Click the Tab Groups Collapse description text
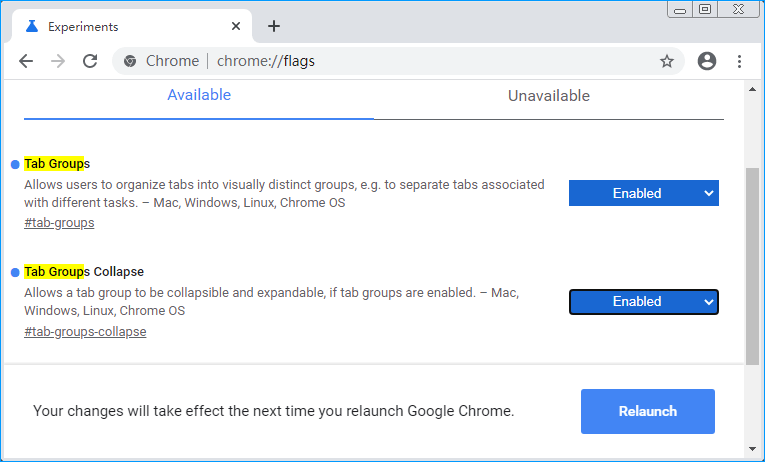Image resolution: width=765 pixels, height=462 pixels. click(271, 301)
